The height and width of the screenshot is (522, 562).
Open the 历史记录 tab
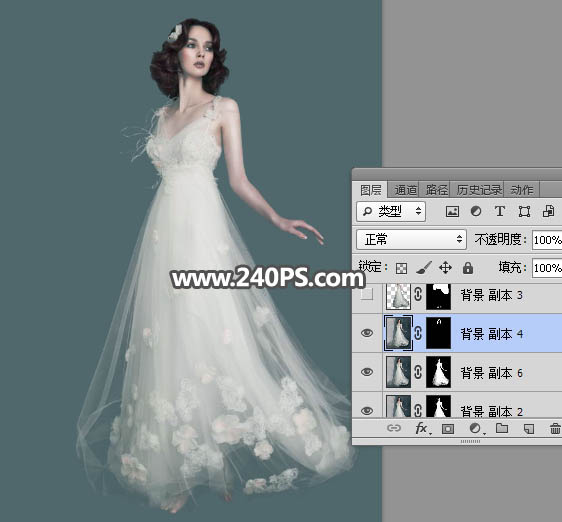tap(478, 190)
